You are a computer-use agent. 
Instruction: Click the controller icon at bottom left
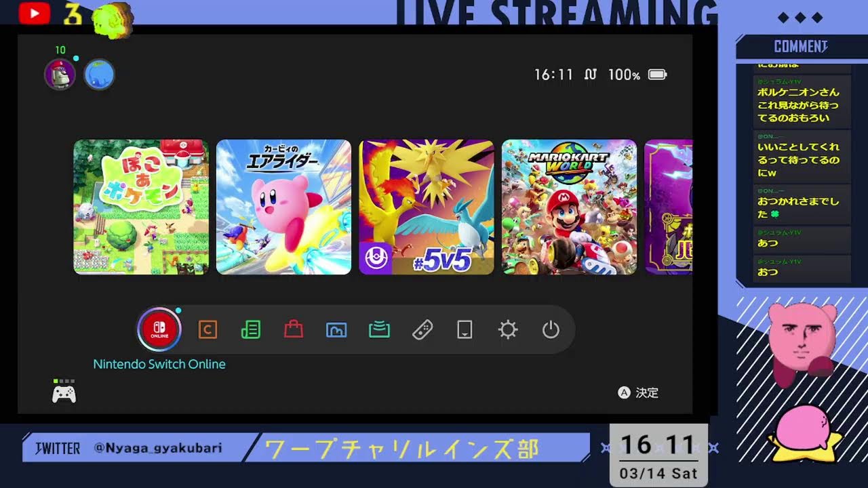64,393
